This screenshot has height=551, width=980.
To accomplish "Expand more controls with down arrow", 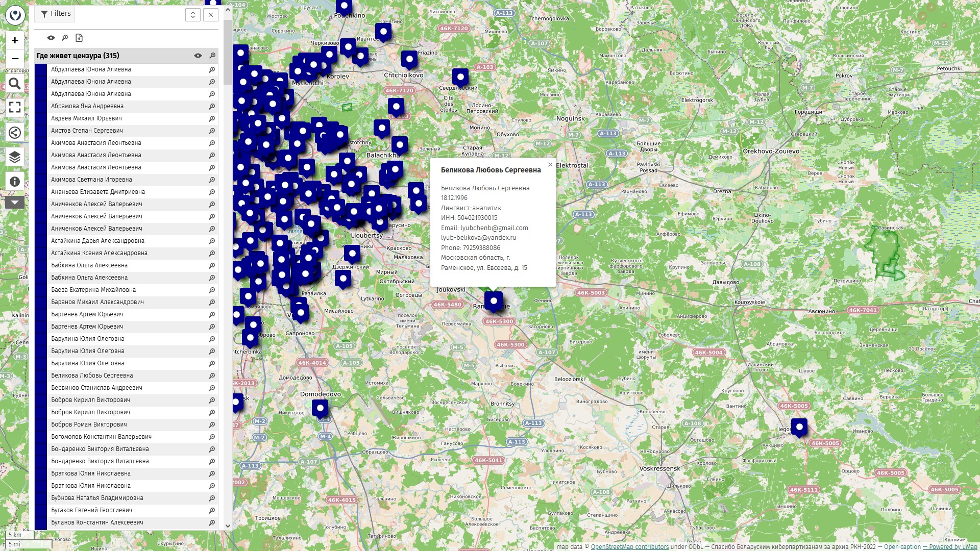I will coord(15,203).
